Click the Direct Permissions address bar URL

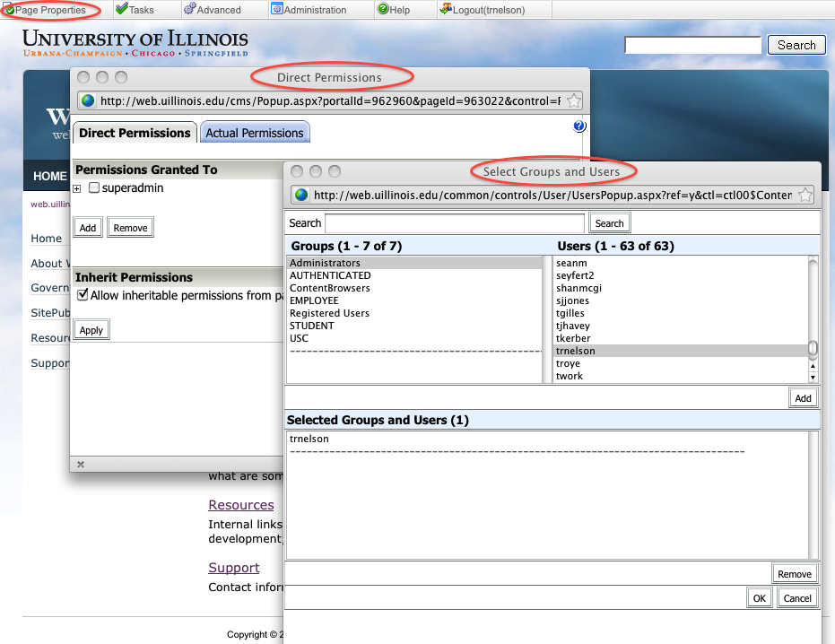point(330,101)
